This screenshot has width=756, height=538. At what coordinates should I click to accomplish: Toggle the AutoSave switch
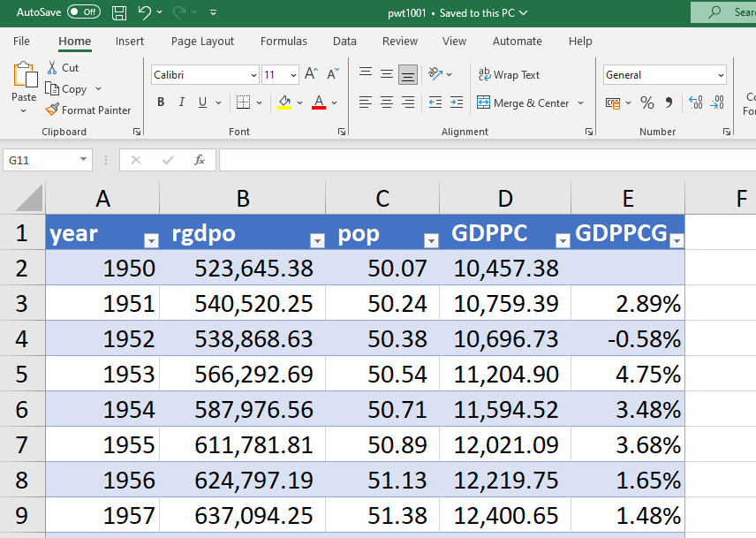click(x=84, y=12)
